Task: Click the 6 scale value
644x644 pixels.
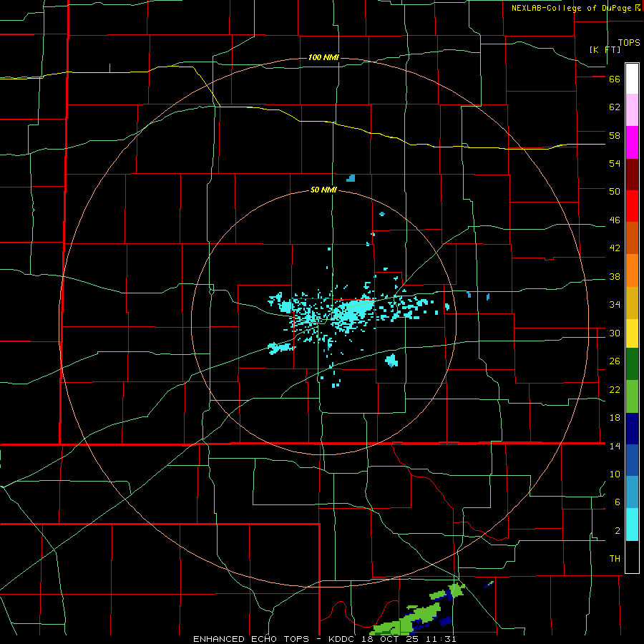Action: click(618, 502)
